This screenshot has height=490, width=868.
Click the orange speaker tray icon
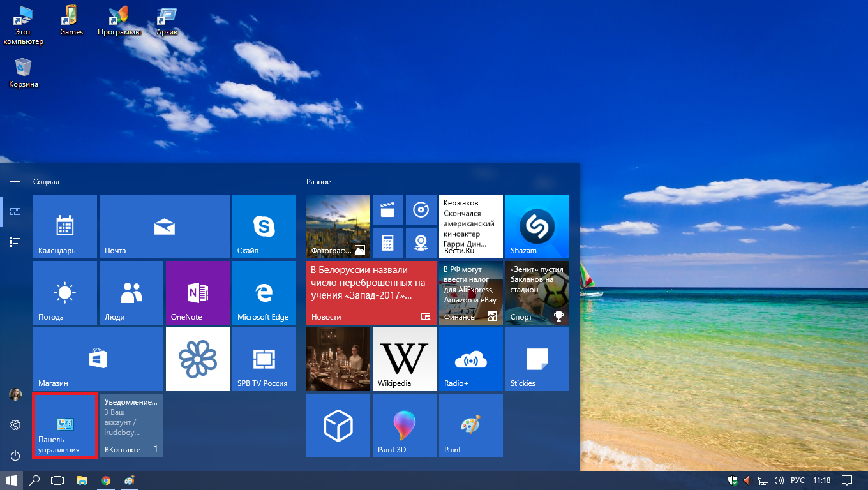747,480
